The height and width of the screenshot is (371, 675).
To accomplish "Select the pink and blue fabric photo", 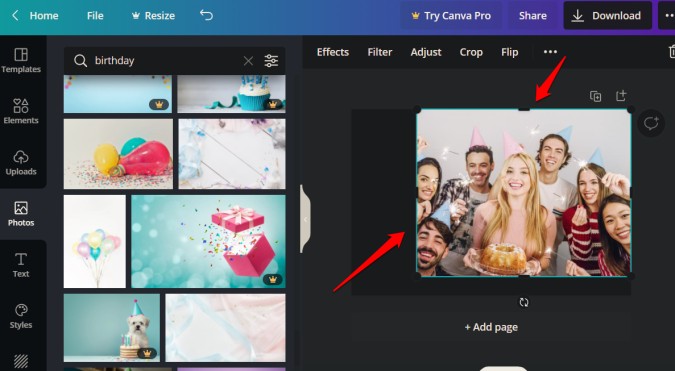I will tap(225, 328).
